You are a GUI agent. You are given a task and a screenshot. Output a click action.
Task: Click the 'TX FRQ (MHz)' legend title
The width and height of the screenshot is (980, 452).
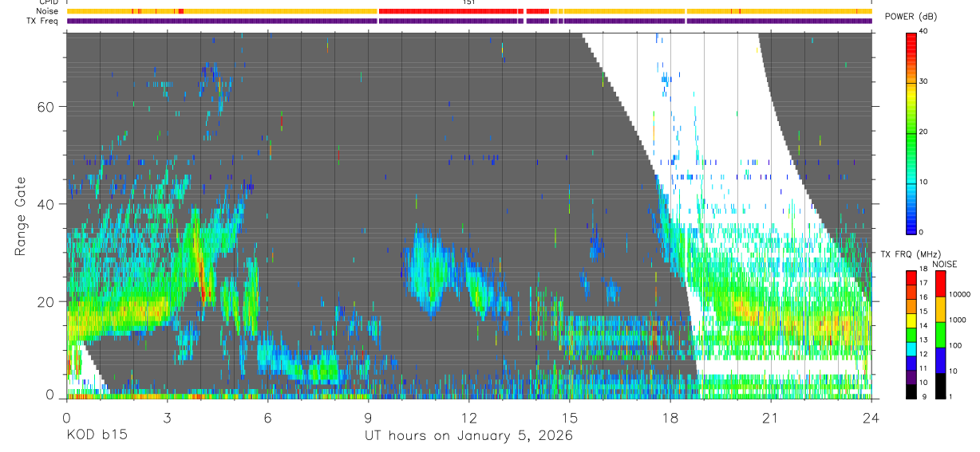[911, 254]
